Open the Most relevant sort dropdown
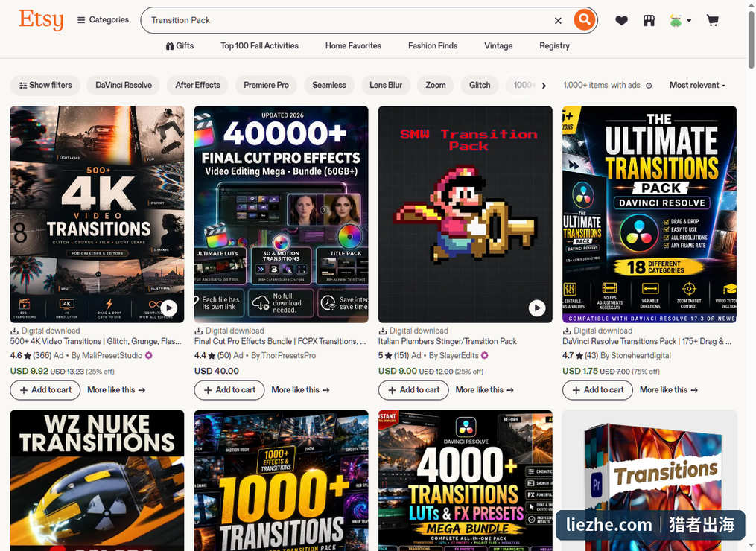Image resolution: width=756 pixels, height=551 pixels. [697, 86]
